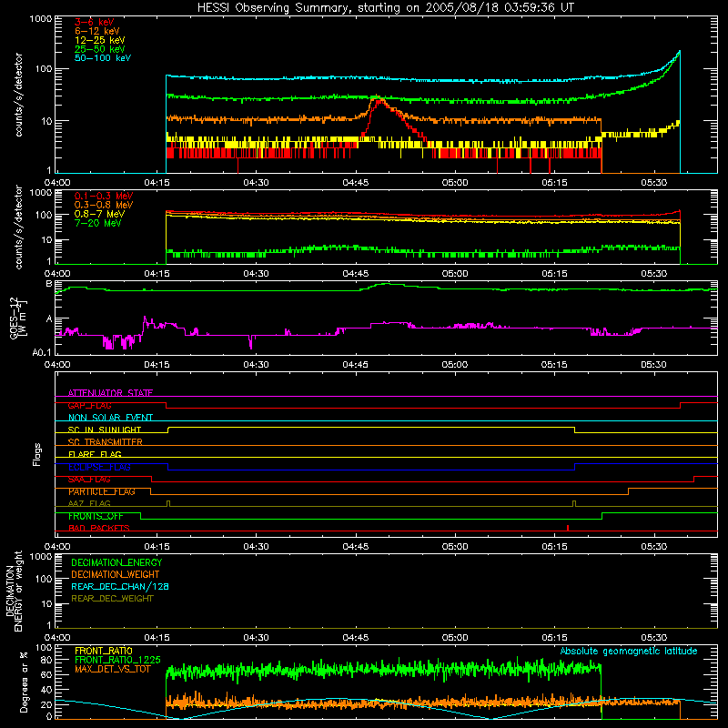
Task: Click the 05:30 tick label under flags panel
Action: coord(653,547)
